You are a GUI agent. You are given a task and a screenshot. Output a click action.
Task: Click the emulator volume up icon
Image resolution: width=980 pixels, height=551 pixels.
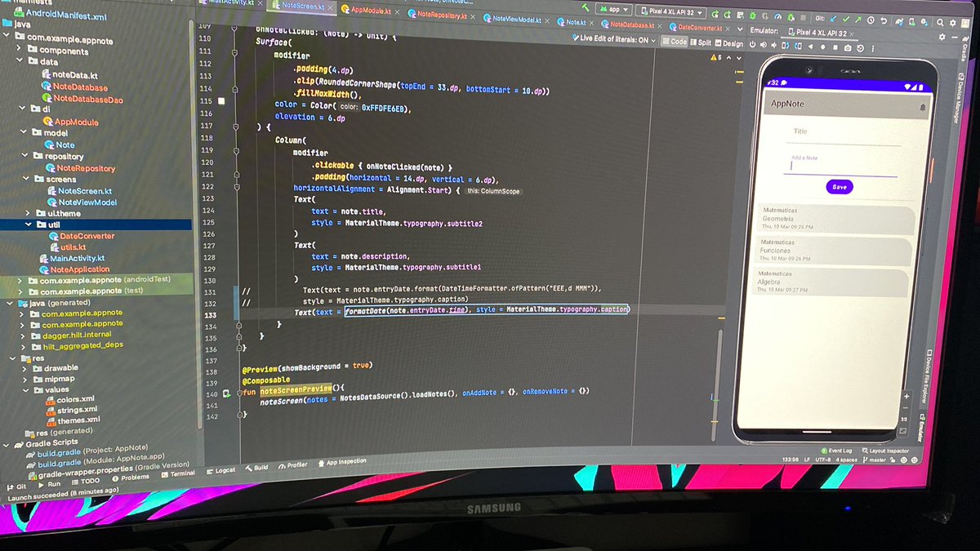pos(764,45)
